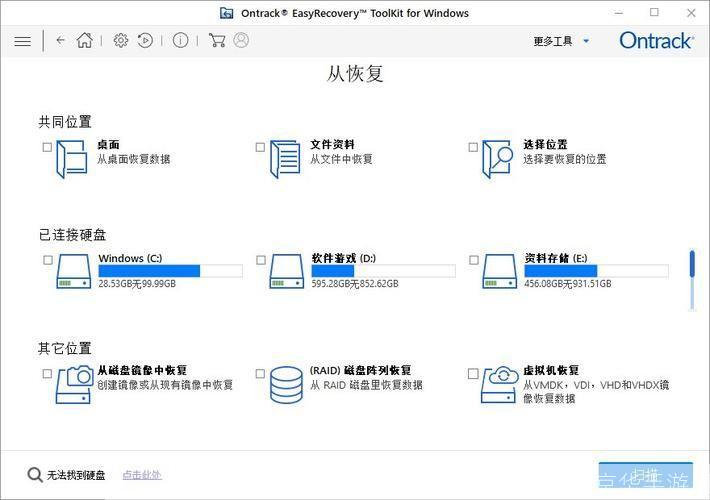Click the 28.53GB无99.99GB size text
The image size is (710, 500).
(137, 284)
